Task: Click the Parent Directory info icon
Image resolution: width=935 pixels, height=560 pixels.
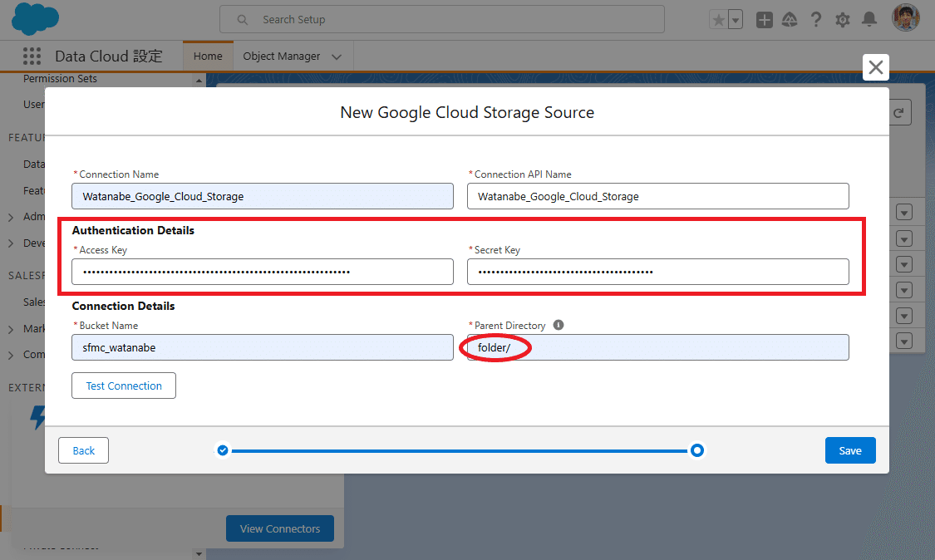Action: [x=559, y=325]
